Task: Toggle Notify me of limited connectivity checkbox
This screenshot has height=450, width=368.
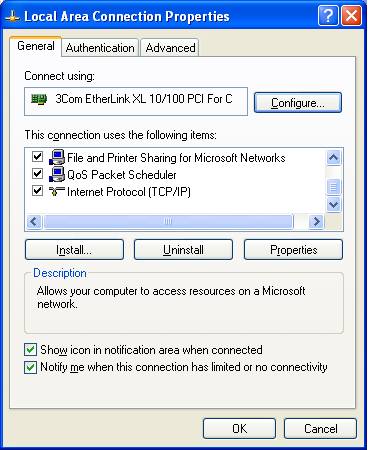Action: tap(30, 367)
